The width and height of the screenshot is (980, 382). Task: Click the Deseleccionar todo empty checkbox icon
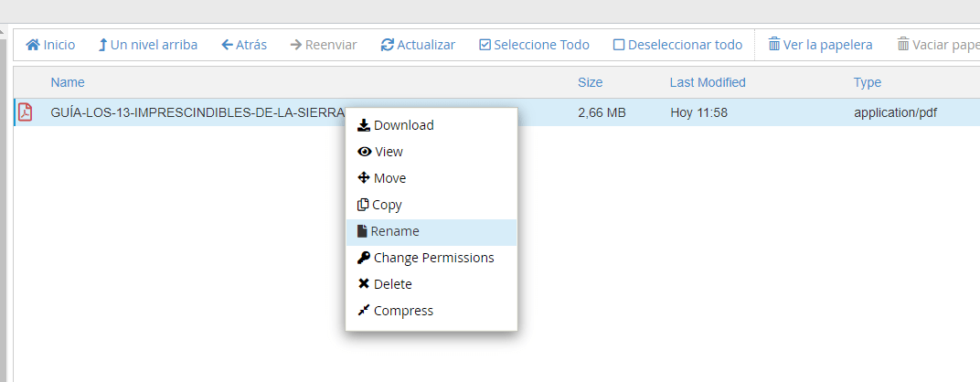[x=619, y=45]
